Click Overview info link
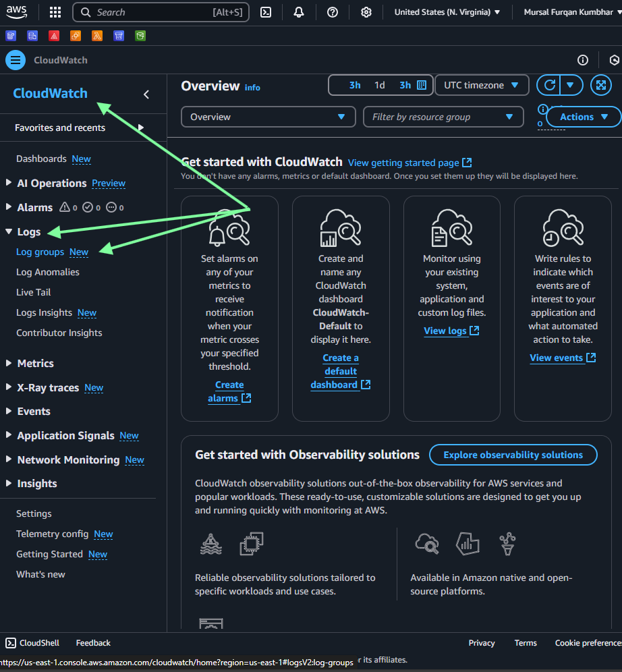The width and height of the screenshot is (622, 672). tap(252, 88)
